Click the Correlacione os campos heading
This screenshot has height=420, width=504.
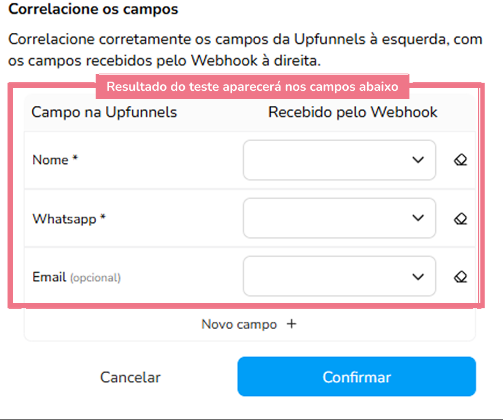[x=93, y=10]
